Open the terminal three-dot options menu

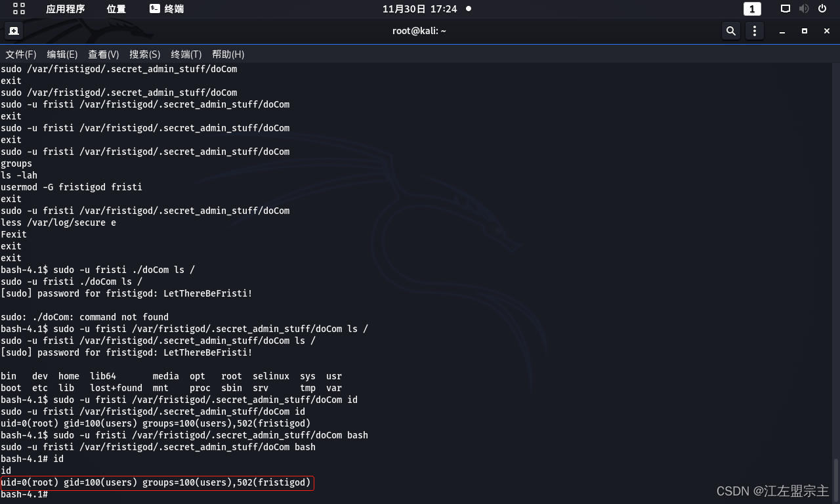click(755, 31)
